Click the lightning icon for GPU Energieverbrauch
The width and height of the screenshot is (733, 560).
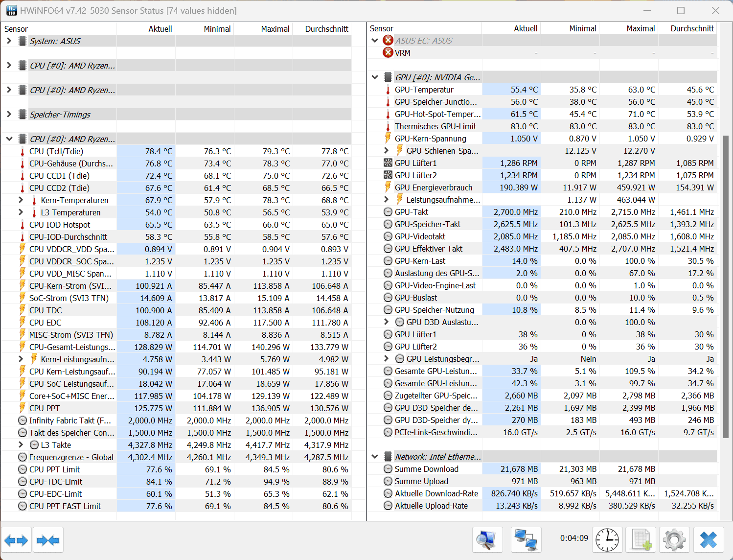[x=388, y=187]
